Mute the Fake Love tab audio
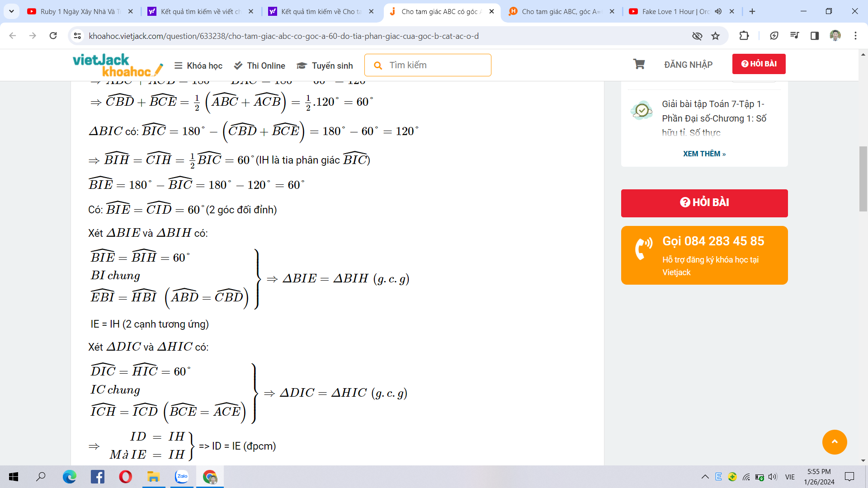 [718, 12]
